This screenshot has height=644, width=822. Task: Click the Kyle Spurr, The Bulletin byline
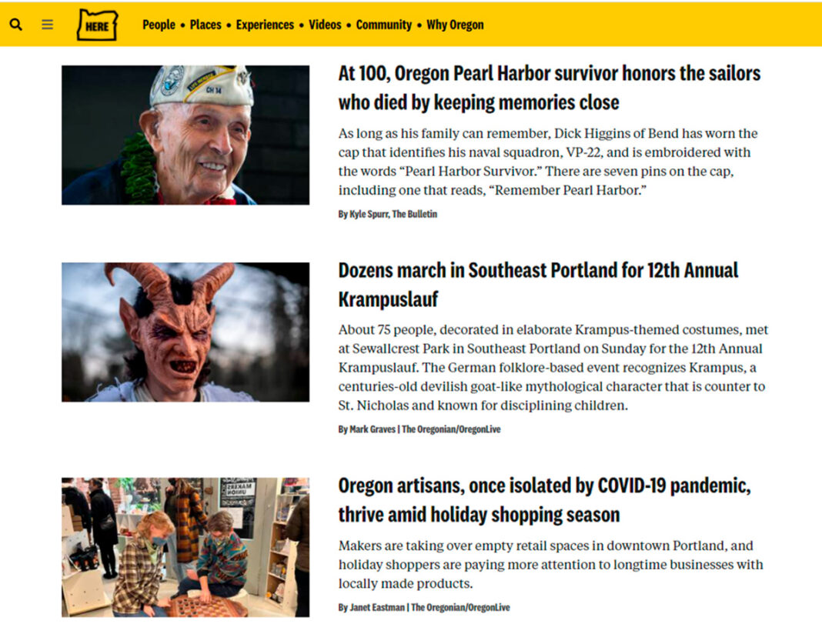[x=387, y=214]
